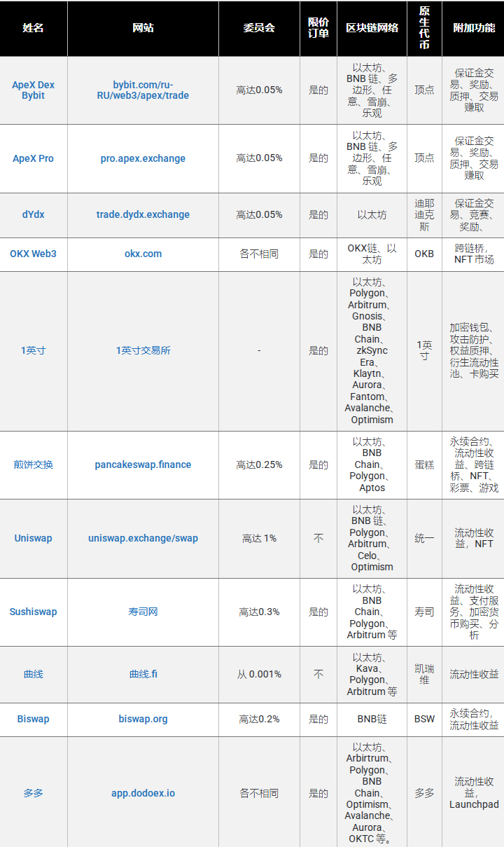Viewport: 504px width, 847px height.
Task: Select the OKB native token cell
Action: [424, 254]
